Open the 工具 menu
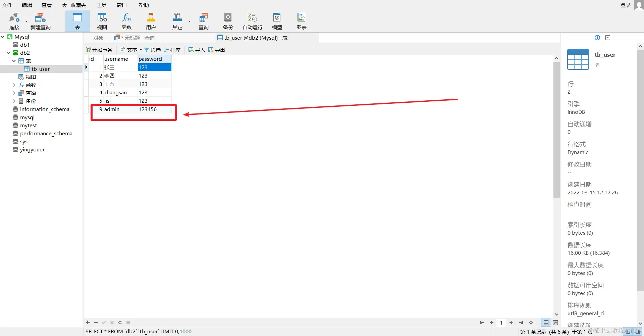The image size is (644, 336). pos(102,5)
